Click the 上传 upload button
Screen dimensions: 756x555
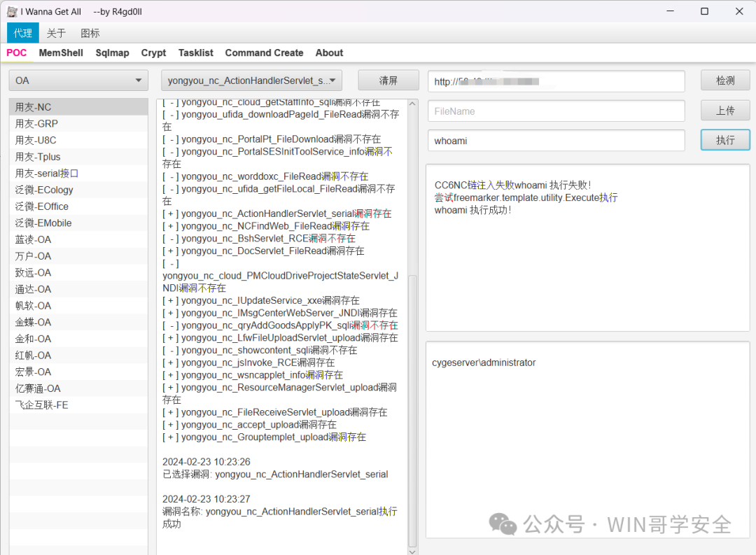[x=725, y=111]
